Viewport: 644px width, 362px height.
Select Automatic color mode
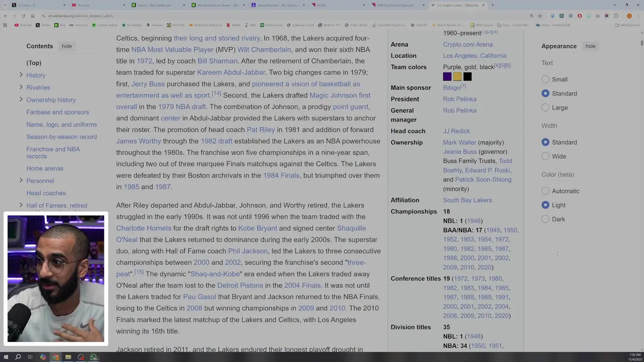point(545,191)
